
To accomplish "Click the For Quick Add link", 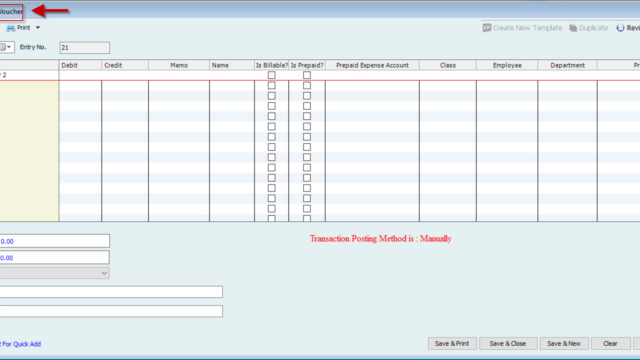I will coord(21,344).
